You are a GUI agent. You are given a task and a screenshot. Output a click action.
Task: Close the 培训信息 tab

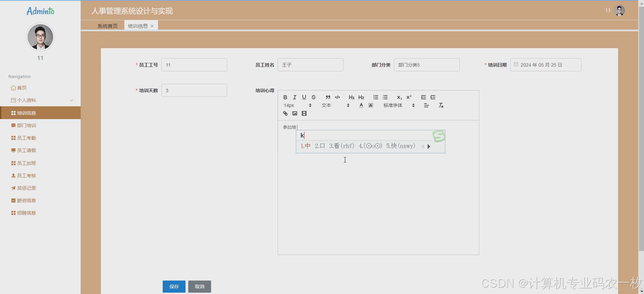point(152,26)
